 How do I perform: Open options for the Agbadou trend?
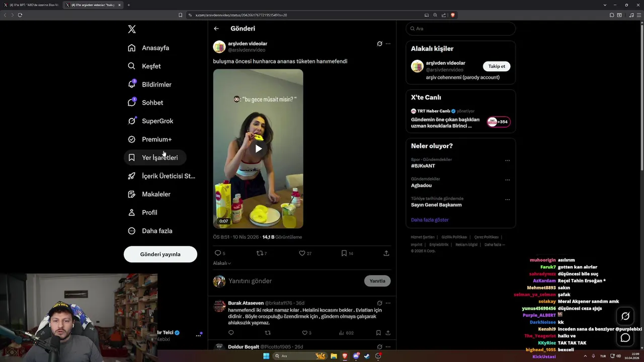pyautogui.click(x=507, y=180)
